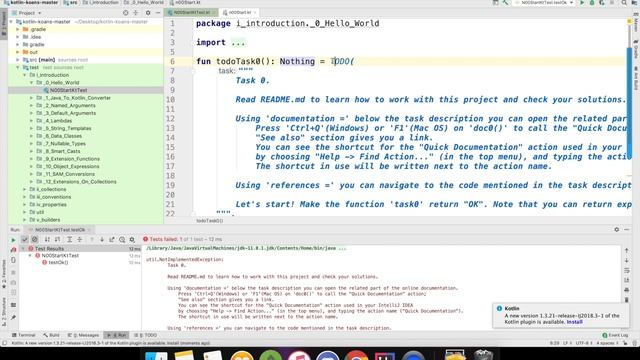Viewport: 640px width, 360px height.
Task: Switch to the NOOStartKtTest.kt editor tab
Action: click(191, 13)
